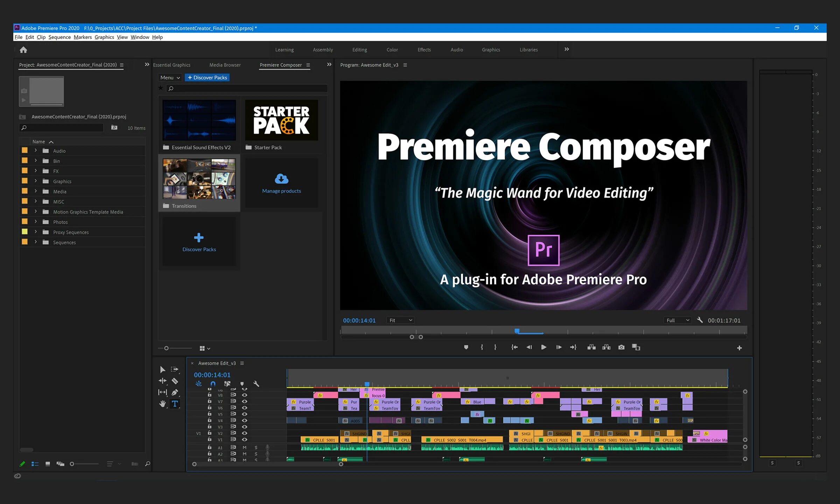Open timeline display settings wrench

tap(256, 384)
